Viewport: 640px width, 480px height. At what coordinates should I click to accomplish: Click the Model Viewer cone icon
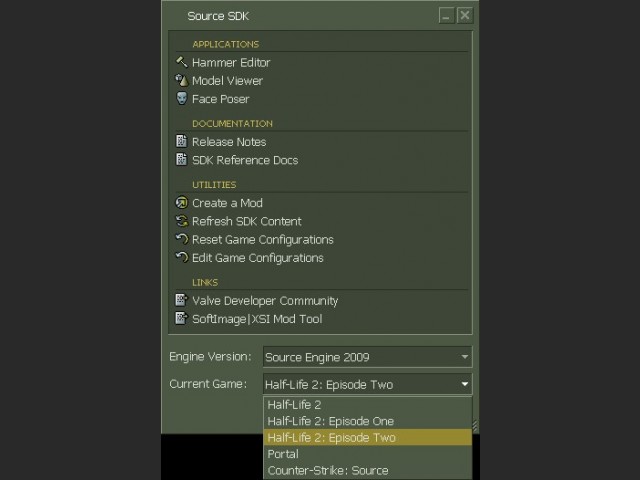(x=181, y=80)
